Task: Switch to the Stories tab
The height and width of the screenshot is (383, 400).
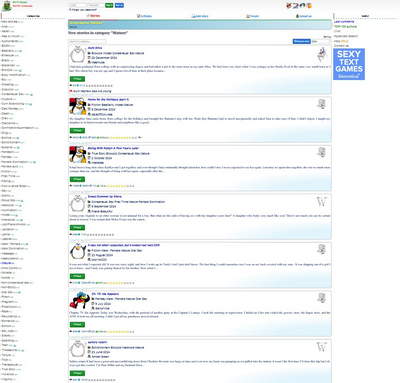Action: tap(93, 16)
